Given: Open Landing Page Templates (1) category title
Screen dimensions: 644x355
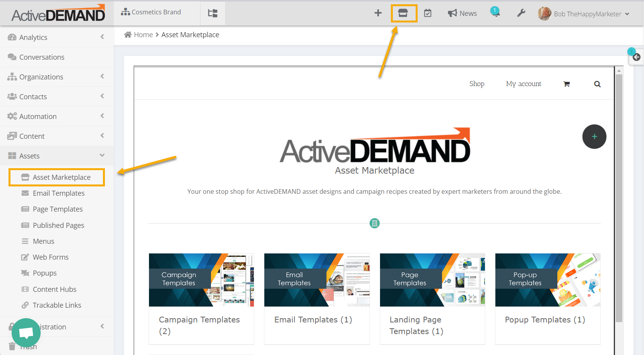Looking at the screenshot, I should click(x=416, y=325).
